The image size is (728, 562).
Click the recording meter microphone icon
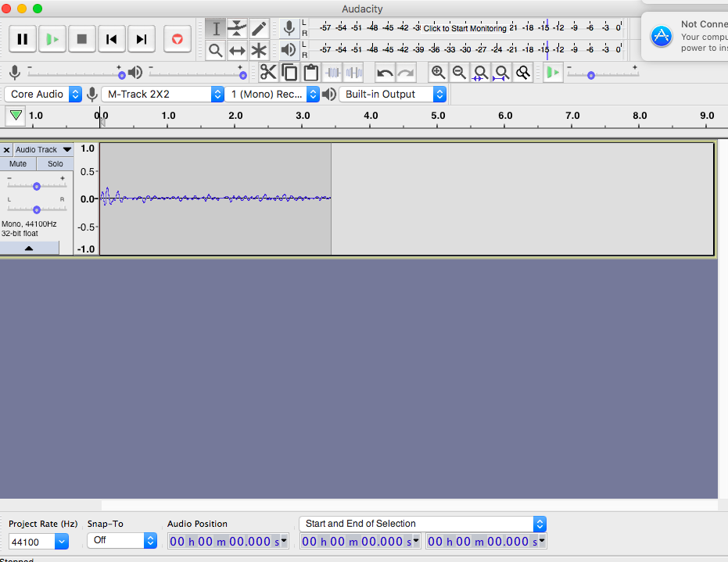pyautogui.click(x=289, y=28)
